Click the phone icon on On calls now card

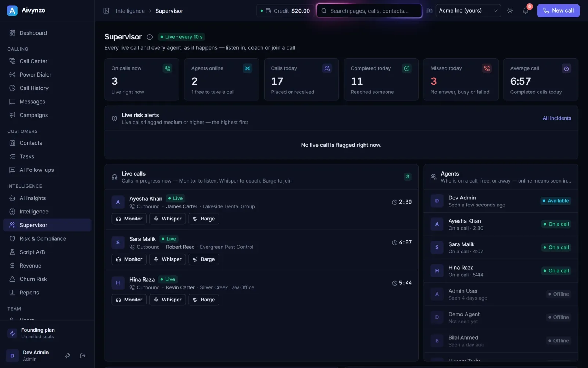168,68
